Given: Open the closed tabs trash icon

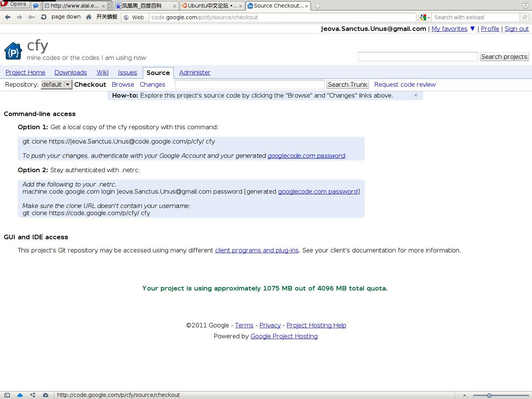Looking at the screenshot, I should click(x=525, y=6).
